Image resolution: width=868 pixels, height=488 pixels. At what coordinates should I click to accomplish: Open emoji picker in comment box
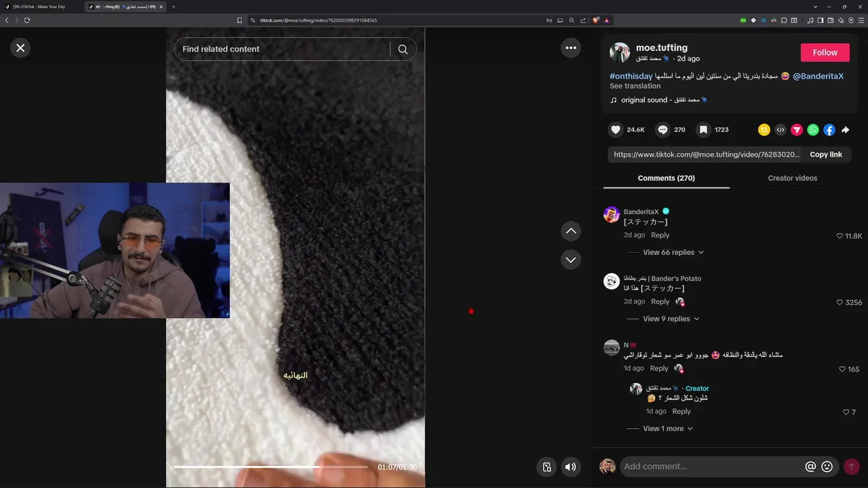[x=827, y=466]
